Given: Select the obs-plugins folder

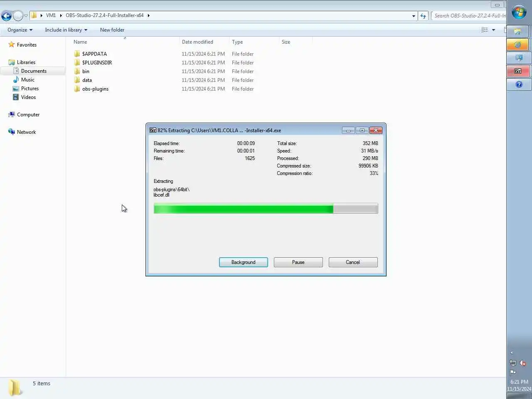Looking at the screenshot, I should click(x=95, y=89).
